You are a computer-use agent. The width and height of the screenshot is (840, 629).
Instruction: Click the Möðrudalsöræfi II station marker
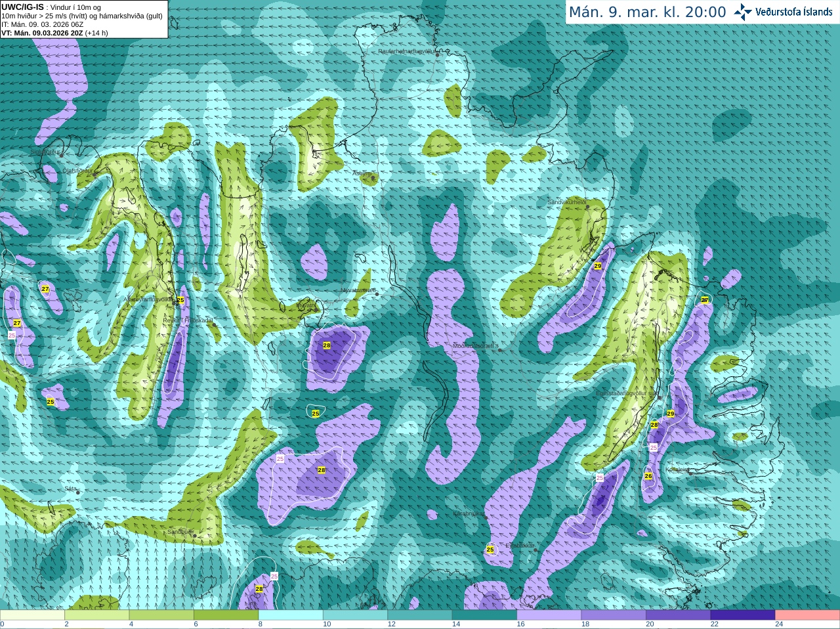tap(500, 350)
